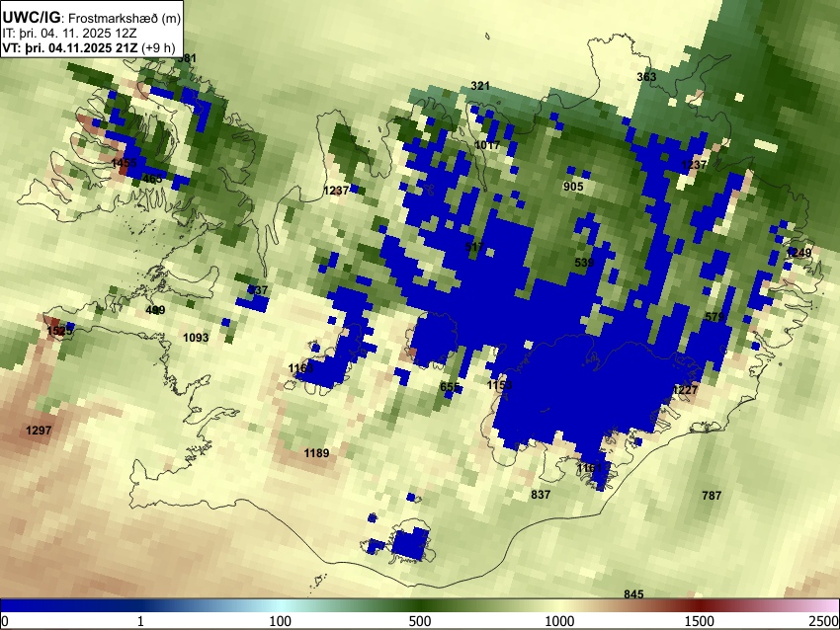The width and height of the screenshot is (840, 630).
Task: Click the UWC/IG Frostmarkshæð (m) title
Action: pos(92,18)
